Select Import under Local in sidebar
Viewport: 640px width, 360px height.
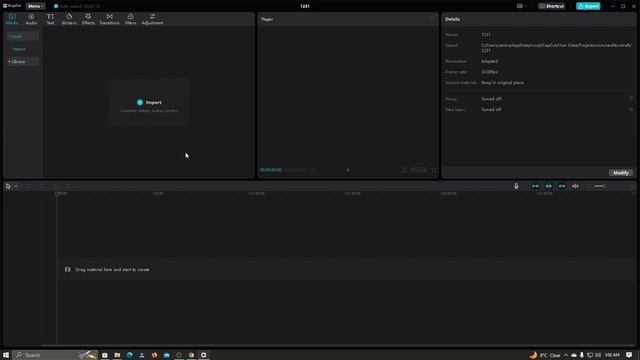pos(19,49)
